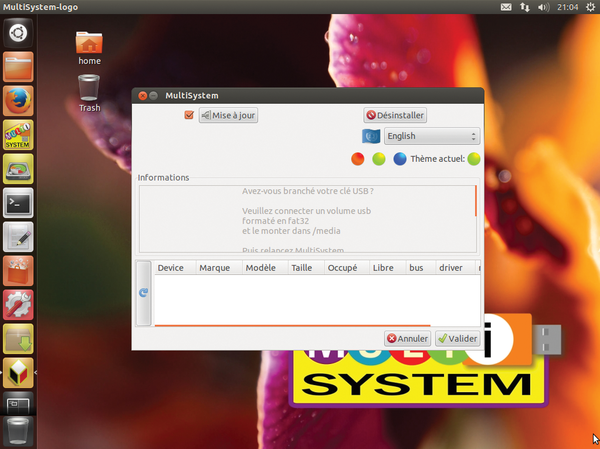Click the clock showing 21:04
Screen dimensions: 600x449
[x=567, y=7]
